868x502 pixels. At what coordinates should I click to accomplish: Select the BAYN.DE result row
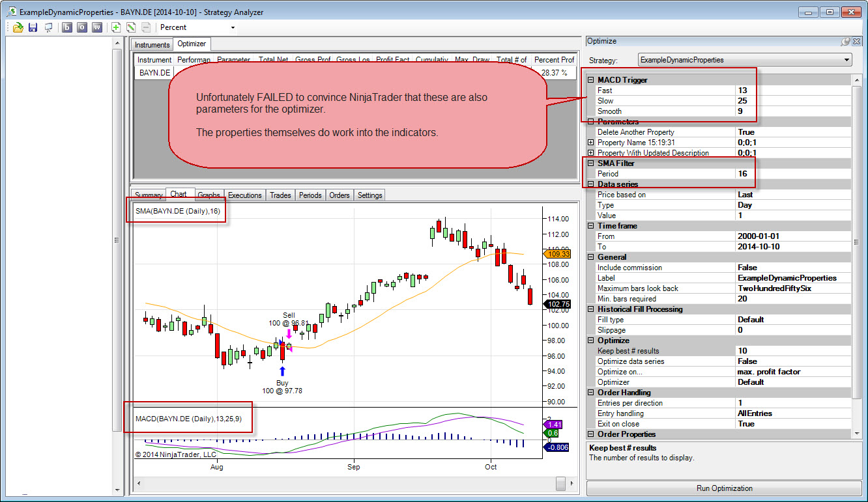356,73
